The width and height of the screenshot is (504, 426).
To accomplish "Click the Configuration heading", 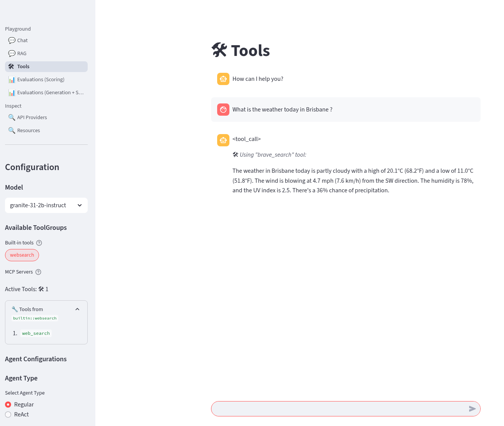I will (x=32, y=167).
